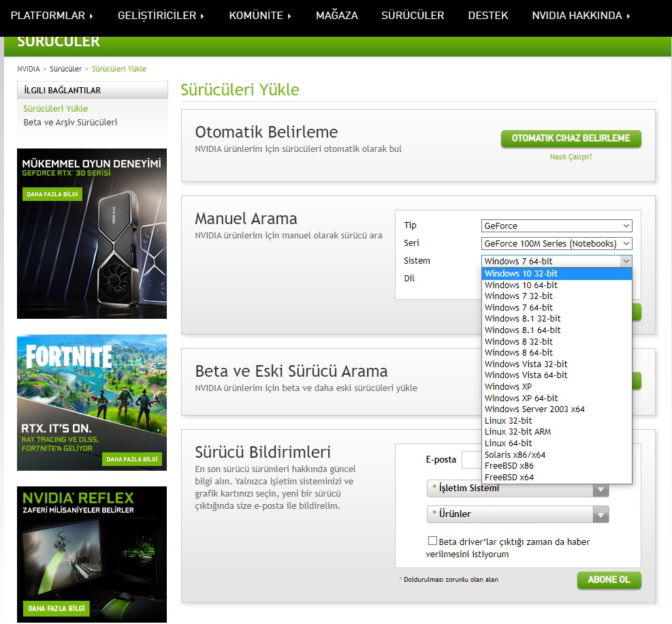The width and height of the screenshot is (672, 624).
Task: Open the NVIDIA HAKKINDA menu
Action: [x=581, y=16]
